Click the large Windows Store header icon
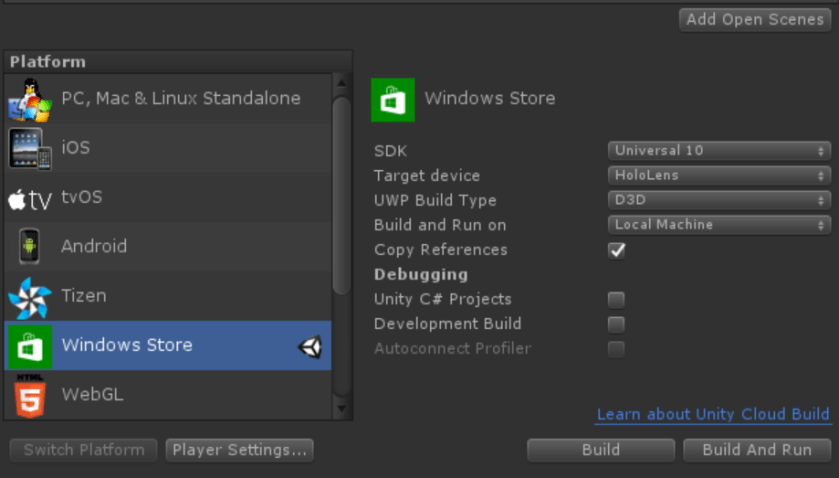The width and height of the screenshot is (839, 478). pyautogui.click(x=393, y=100)
